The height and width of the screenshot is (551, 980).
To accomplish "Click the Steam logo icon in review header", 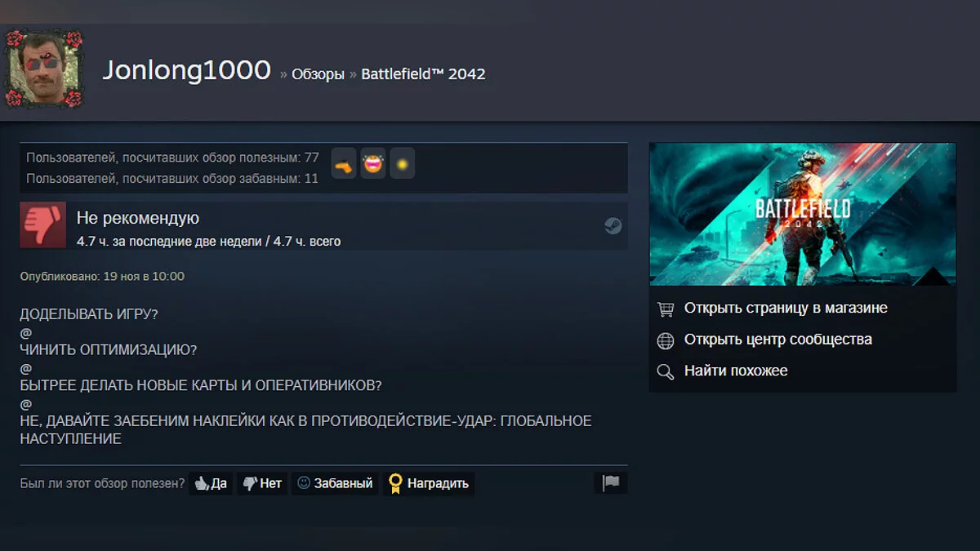I will 612,226.
